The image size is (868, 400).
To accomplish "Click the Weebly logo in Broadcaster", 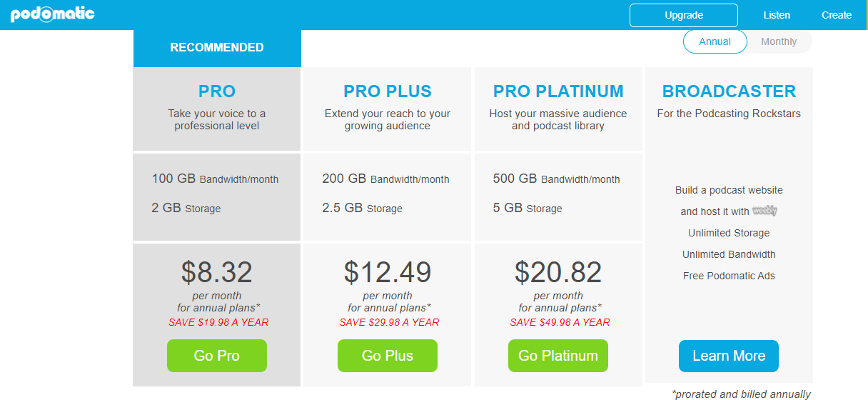I will point(764,211).
